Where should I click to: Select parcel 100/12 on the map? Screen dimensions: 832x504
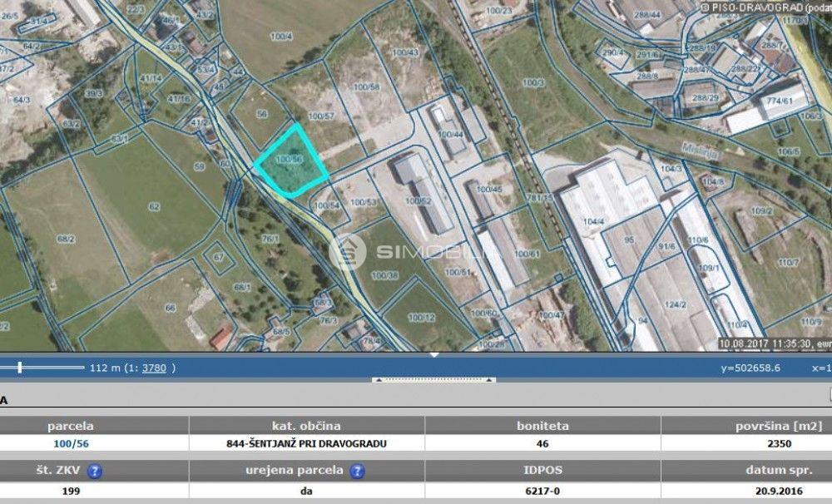coord(421,317)
